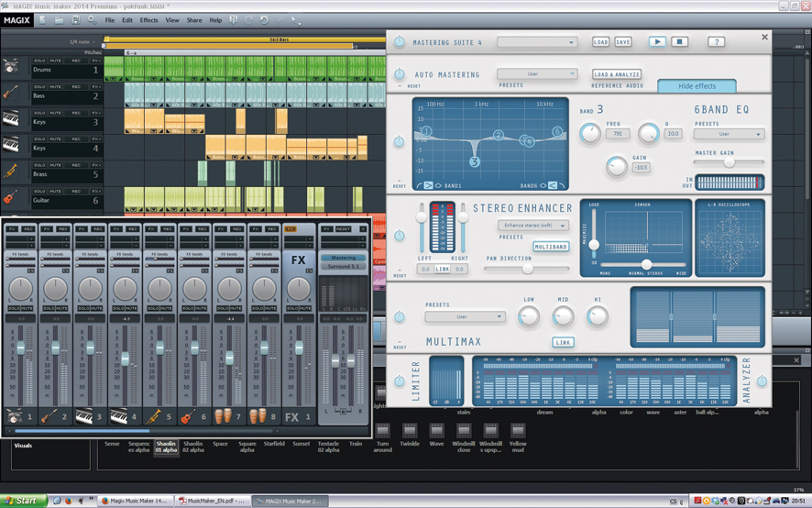
Task: Open the 1/4 note grid dropdown
Action: (x=82, y=42)
